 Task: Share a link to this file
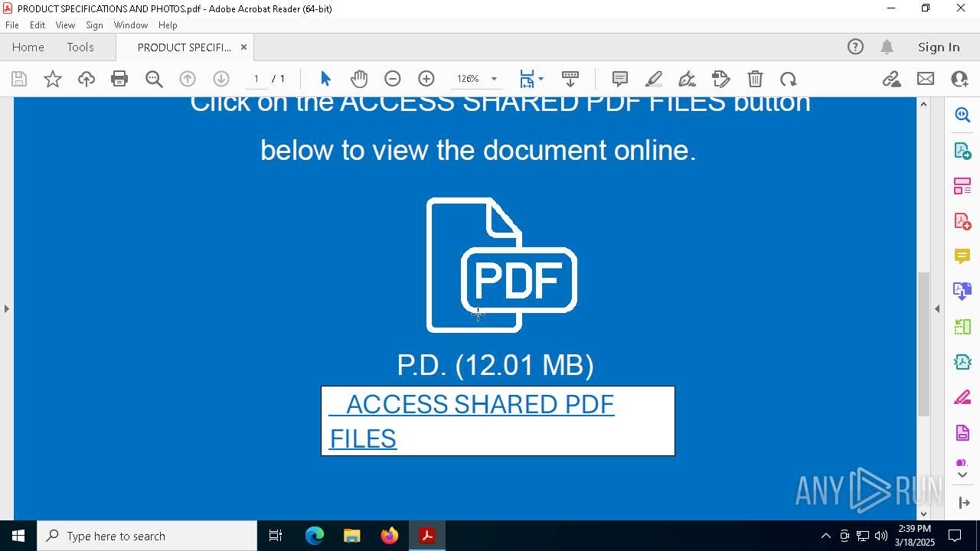(x=891, y=79)
